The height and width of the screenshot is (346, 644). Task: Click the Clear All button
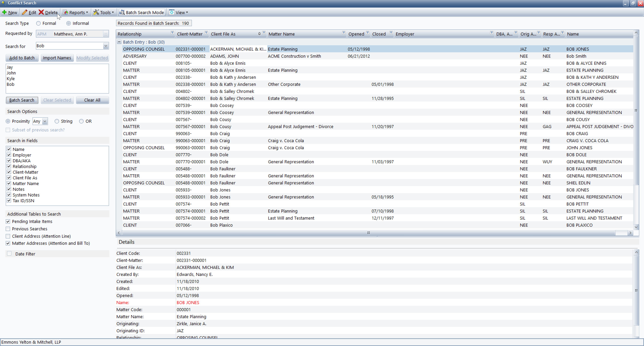coord(92,100)
